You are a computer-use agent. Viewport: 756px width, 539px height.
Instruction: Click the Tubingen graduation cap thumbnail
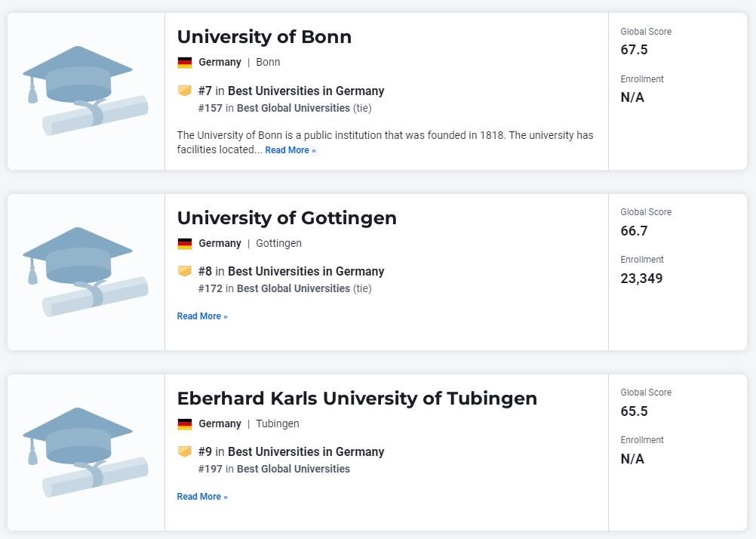(x=85, y=452)
